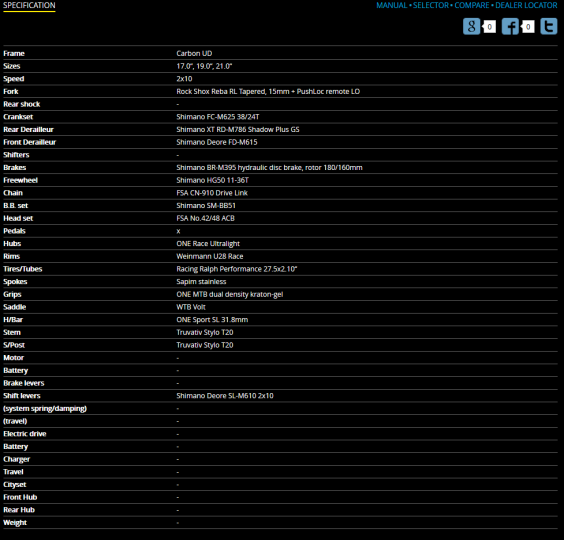Click the Google Plus share counter bubble

[489, 27]
